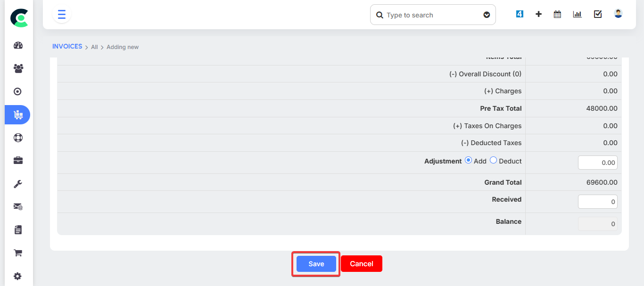Select the Customers icon in the sidebar
The image size is (644, 286).
[x=17, y=68]
